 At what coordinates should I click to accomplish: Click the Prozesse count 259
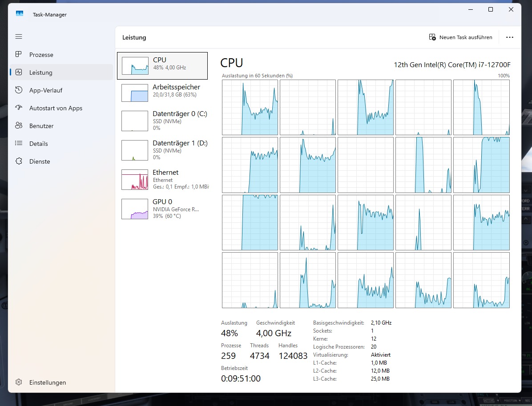(x=228, y=356)
